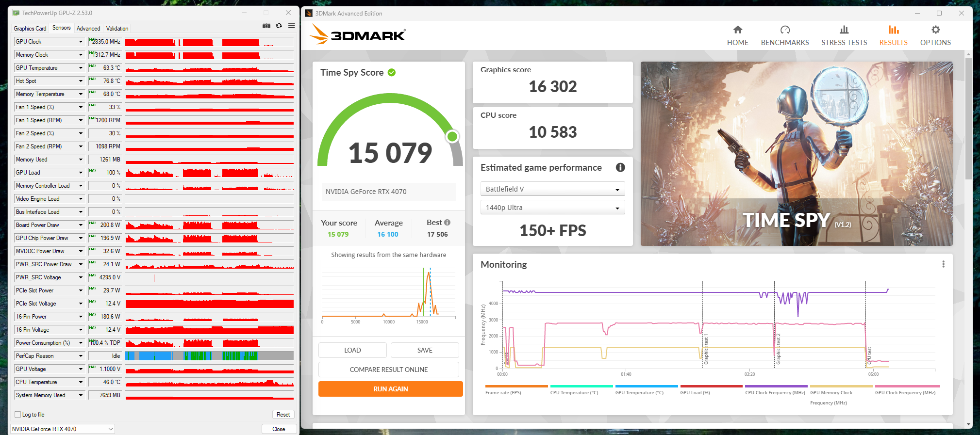Click COMPARE RESULT ONLINE

point(389,370)
